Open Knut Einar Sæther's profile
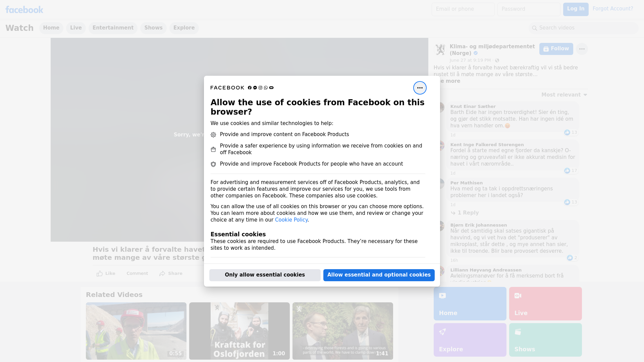 (473, 107)
